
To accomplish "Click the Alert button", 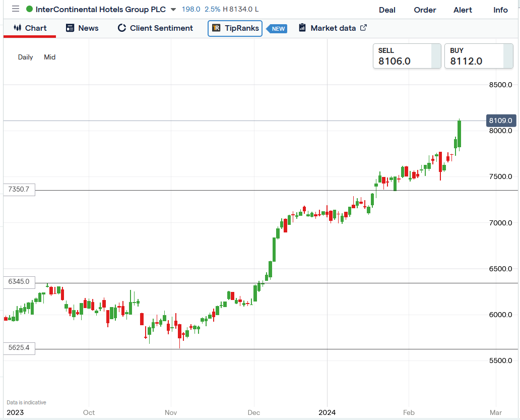I will (x=463, y=10).
